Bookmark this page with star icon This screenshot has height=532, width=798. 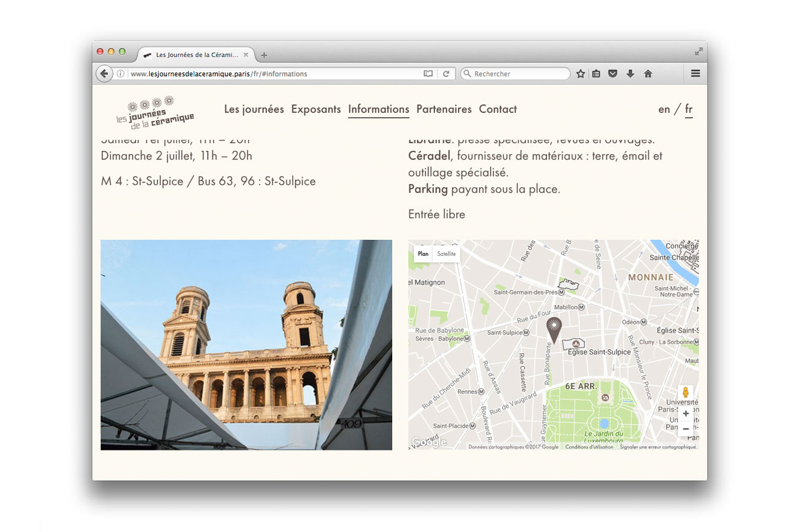tap(580, 74)
